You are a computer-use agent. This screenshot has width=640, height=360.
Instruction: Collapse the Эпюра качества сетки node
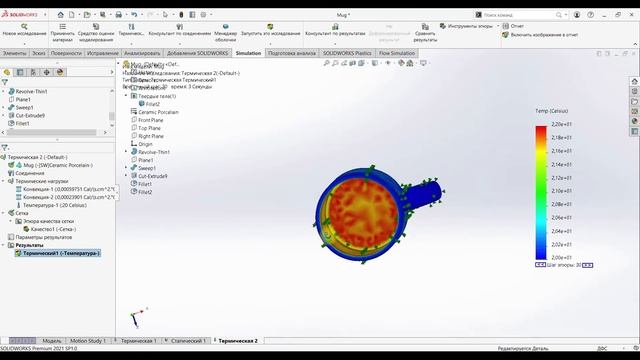pyautogui.click(x=11, y=221)
